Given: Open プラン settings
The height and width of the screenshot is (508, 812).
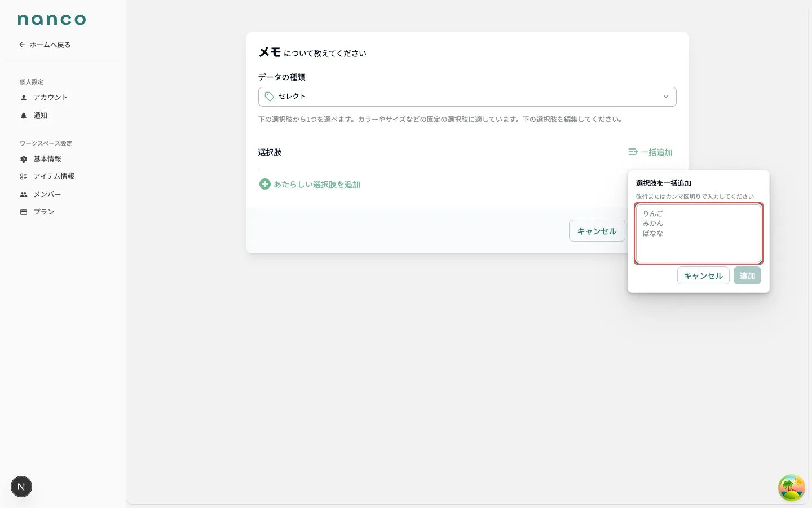Looking at the screenshot, I should coord(44,212).
